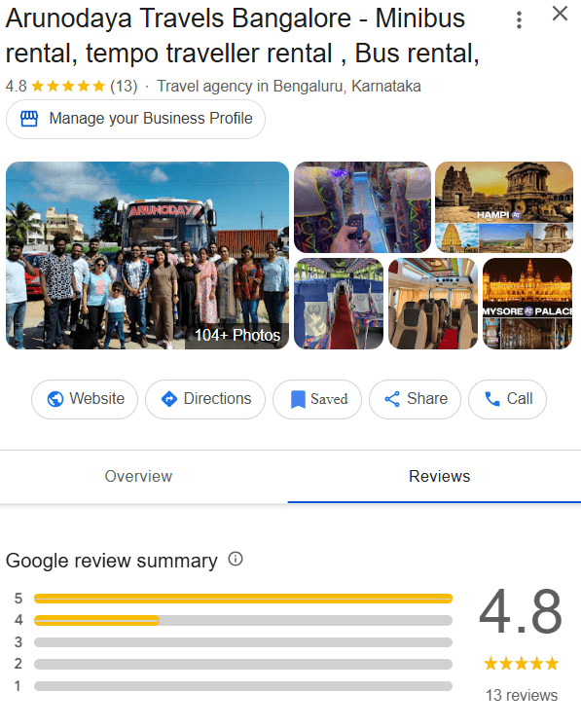Open the Hampi temple photo thumbnail
The height and width of the screenshot is (728, 581).
coord(504,207)
